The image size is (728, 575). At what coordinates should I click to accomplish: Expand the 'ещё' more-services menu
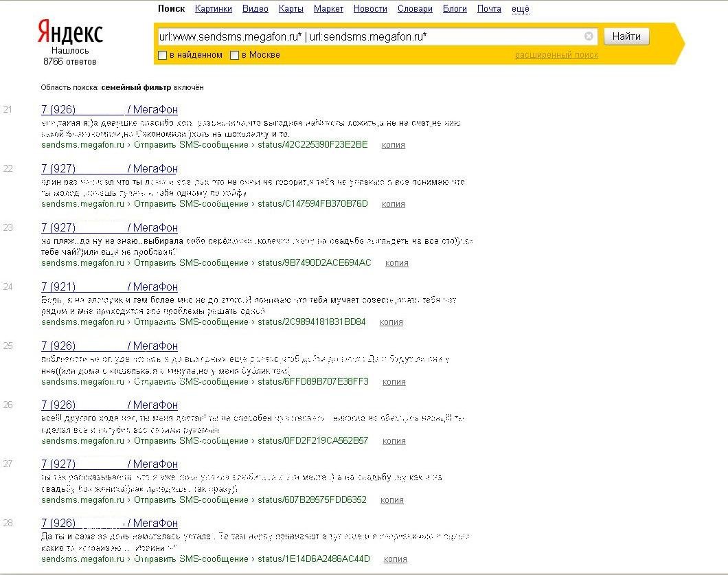(x=521, y=9)
